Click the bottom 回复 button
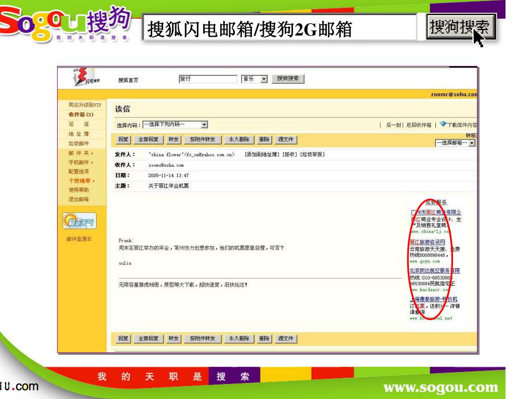 (123, 339)
